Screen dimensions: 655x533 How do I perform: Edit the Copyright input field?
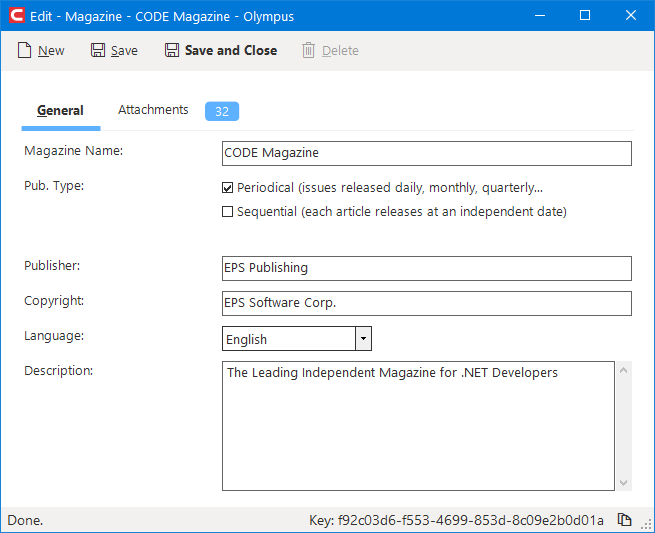pyautogui.click(x=427, y=303)
